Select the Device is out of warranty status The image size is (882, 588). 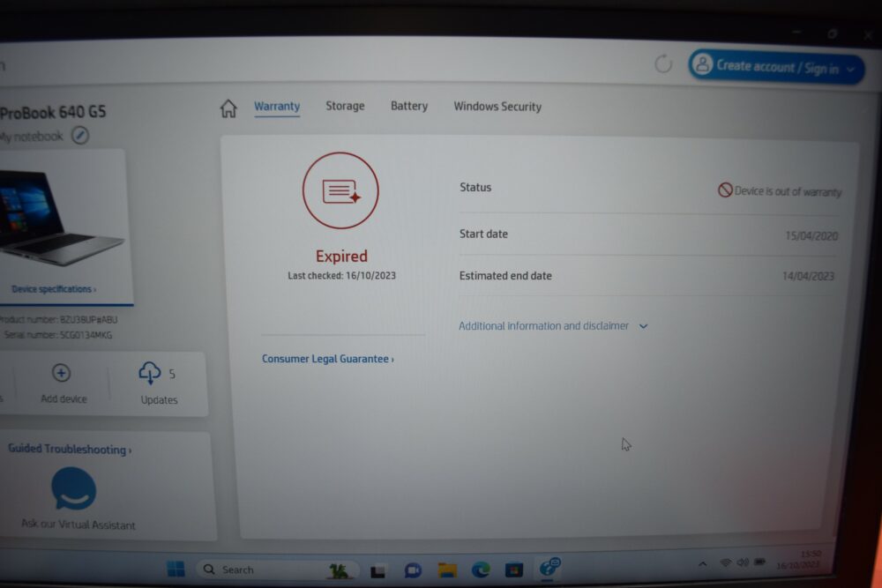tap(788, 191)
